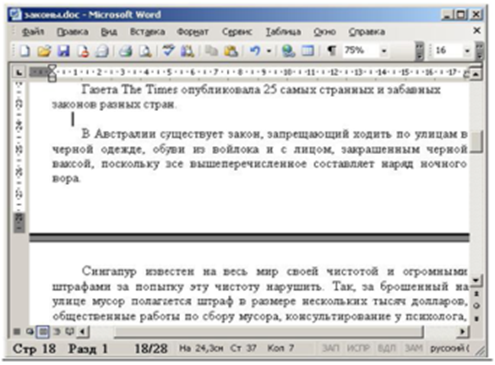The width and height of the screenshot is (495, 365).
Task: Click the indent marker on the horizontal ruler
Action: point(52,73)
